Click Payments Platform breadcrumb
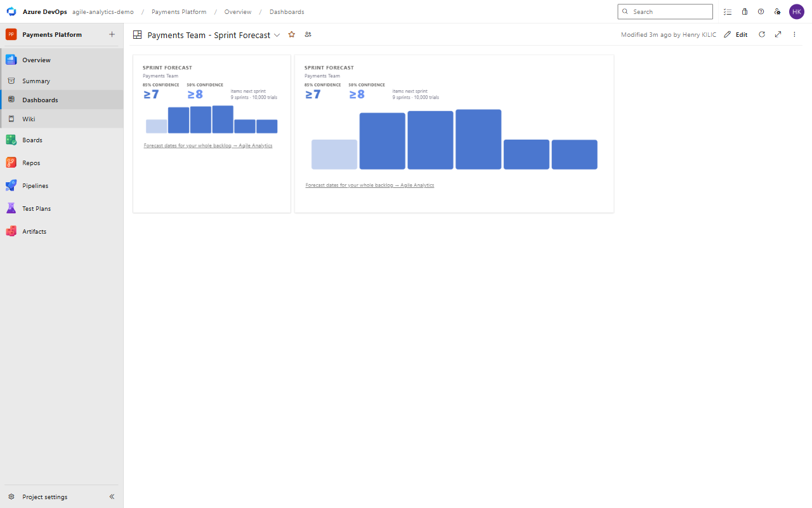The image size is (812, 508). 179,11
